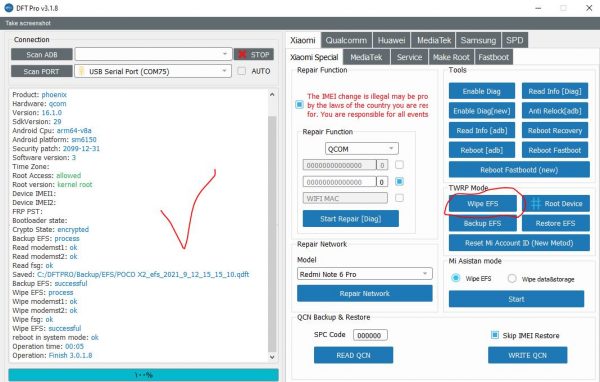Open the USB Serial Port COM75 dropdown
Viewport: 600px width, 382px height.
153,71
